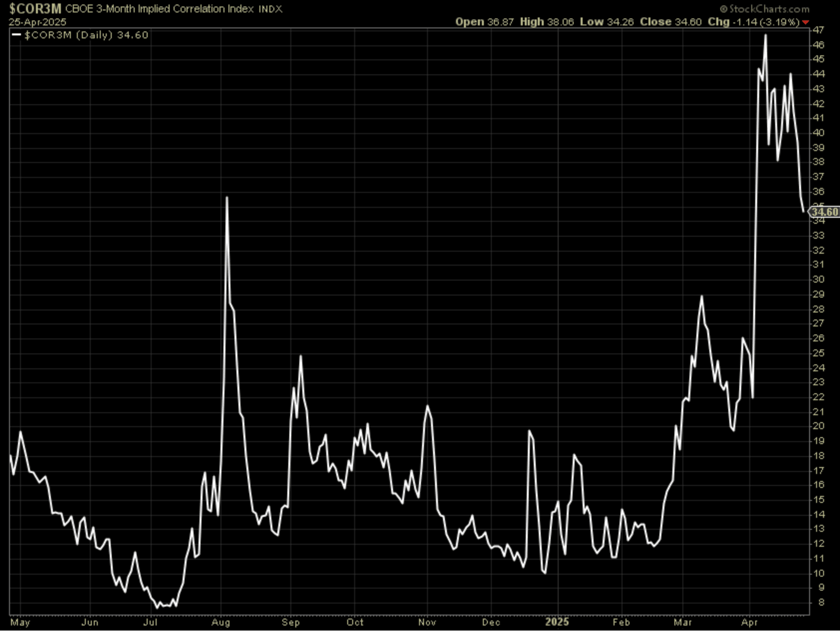840x631 pixels.
Task: Click the 8 value at bottom of price axis
Action: point(821,602)
